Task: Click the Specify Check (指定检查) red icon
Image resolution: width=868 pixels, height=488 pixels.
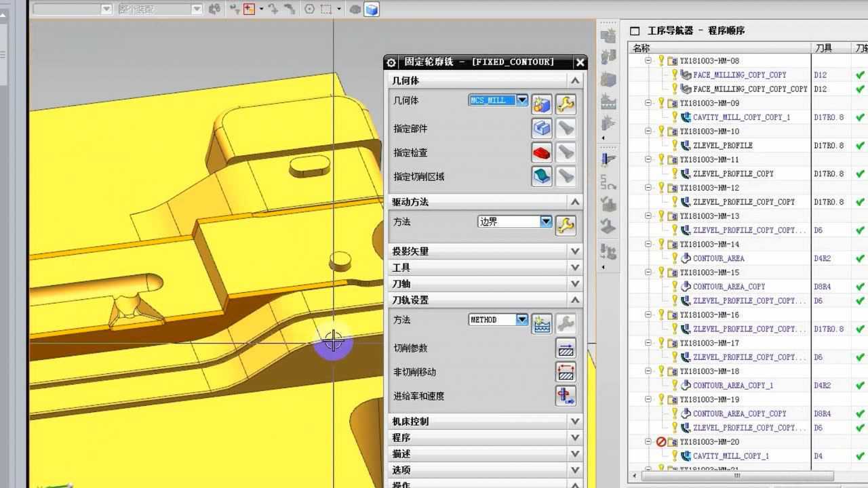Action: [x=541, y=152]
